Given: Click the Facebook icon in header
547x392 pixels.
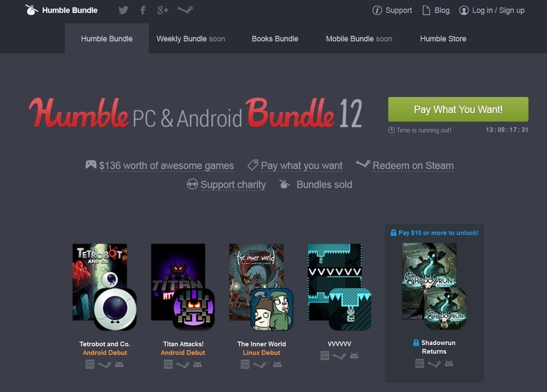Looking at the screenshot, I should click(x=143, y=10).
